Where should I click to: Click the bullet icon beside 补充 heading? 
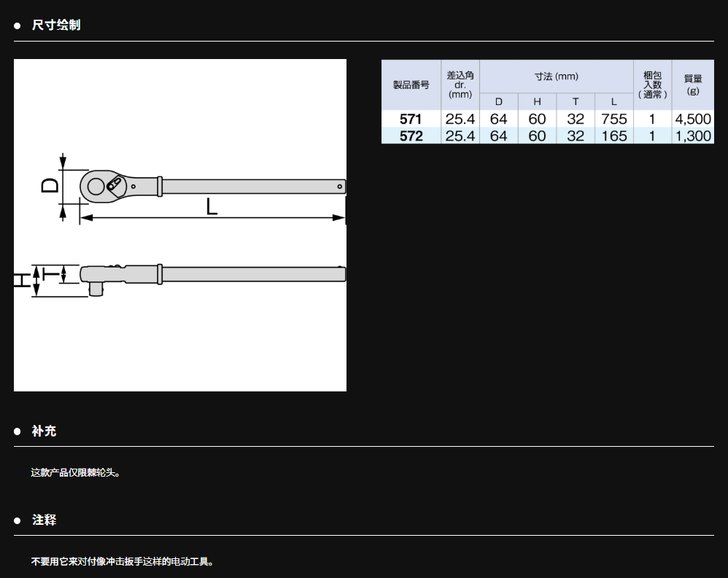click(18, 431)
